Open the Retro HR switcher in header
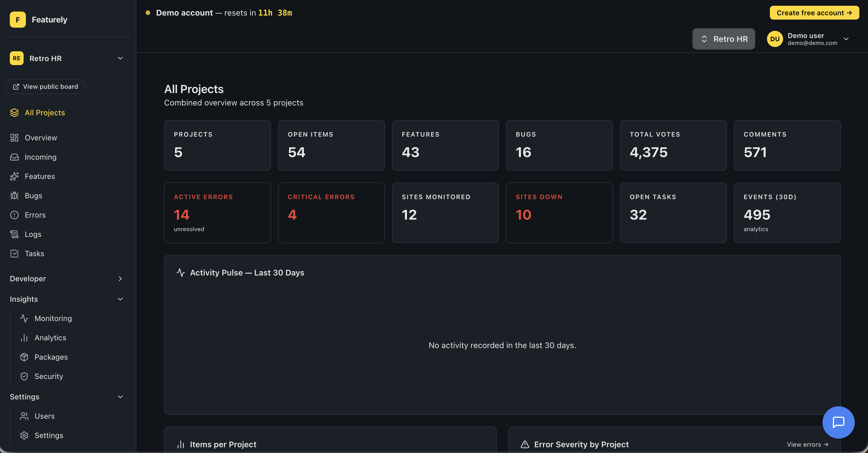 [x=724, y=39]
